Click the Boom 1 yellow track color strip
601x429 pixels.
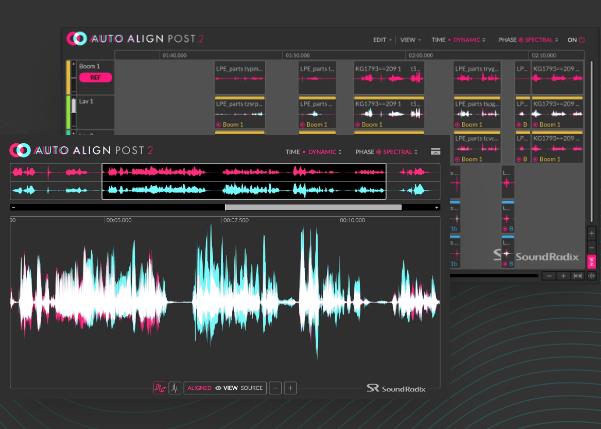click(68, 77)
